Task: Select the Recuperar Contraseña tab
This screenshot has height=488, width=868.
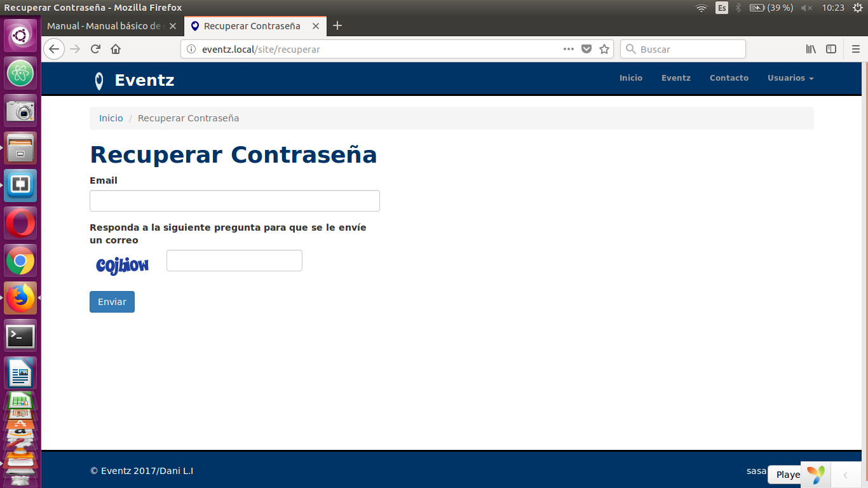Action: coord(255,26)
